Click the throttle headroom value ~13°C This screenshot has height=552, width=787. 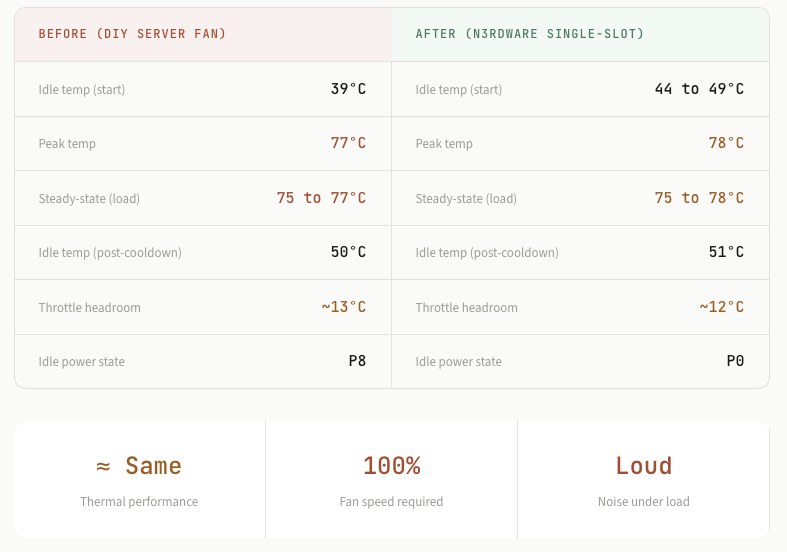[x=344, y=307]
